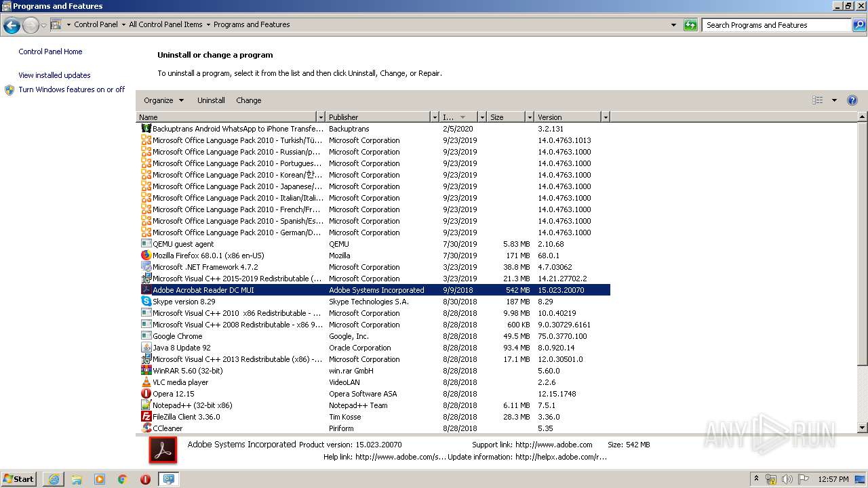This screenshot has width=868, height=488.
Task: Click the list scrollbar down arrow
Action: [863, 428]
